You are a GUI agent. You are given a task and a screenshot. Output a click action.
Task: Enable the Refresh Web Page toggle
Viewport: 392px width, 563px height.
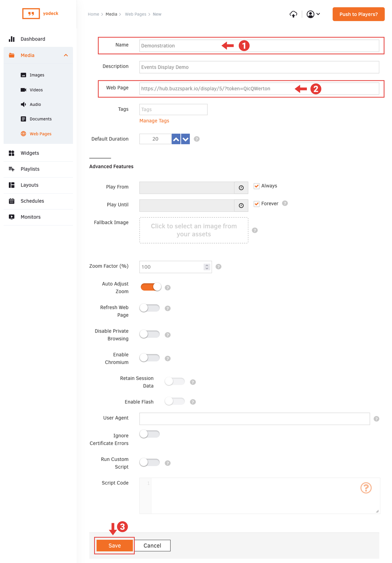(149, 308)
